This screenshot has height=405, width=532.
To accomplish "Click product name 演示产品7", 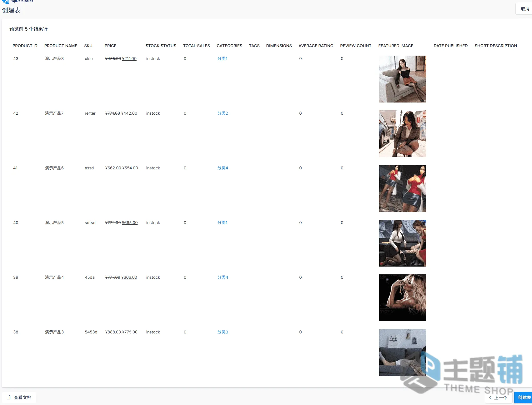I will pos(54,113).
